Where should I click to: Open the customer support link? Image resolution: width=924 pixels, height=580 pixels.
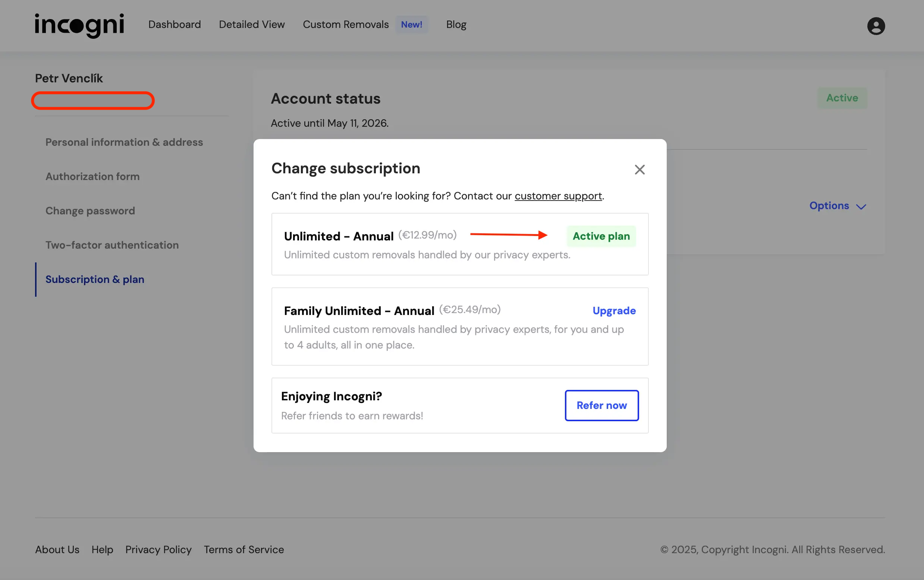click(558, 196)
